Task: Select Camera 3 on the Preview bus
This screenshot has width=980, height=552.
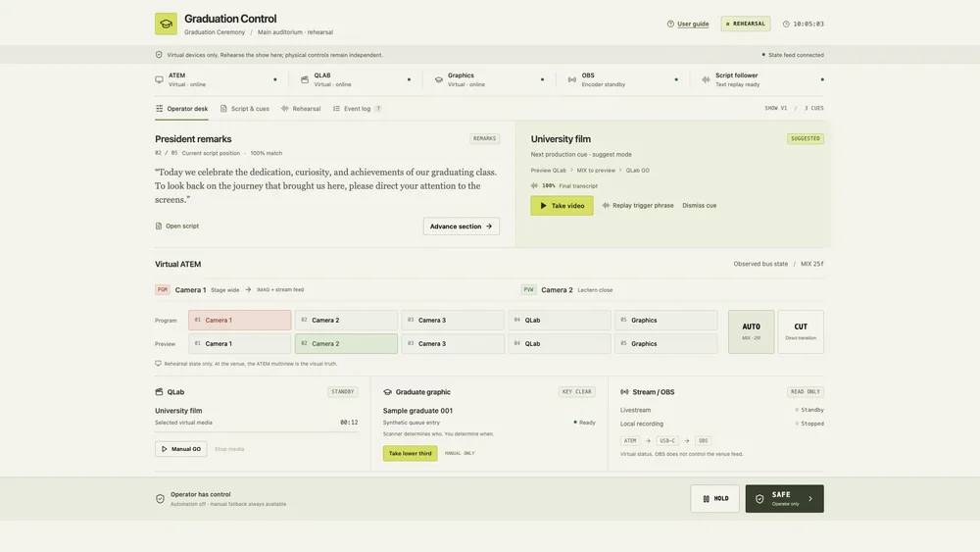Action: (x=453, y=344)
